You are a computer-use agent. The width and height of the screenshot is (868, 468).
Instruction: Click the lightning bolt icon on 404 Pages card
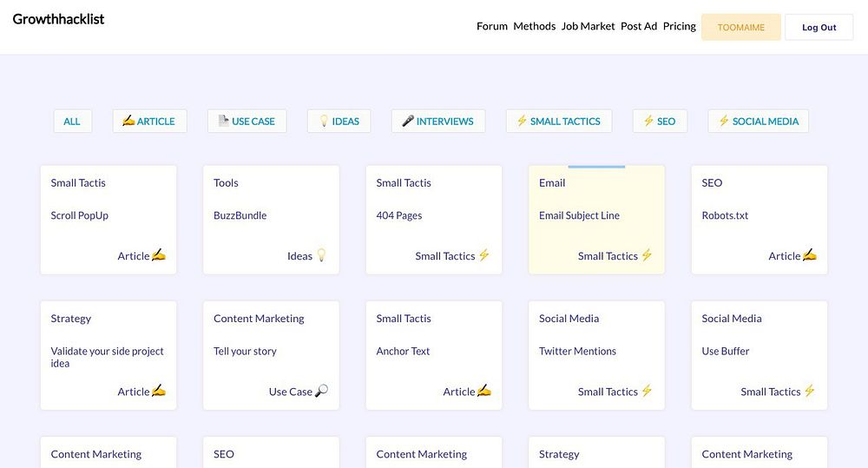pos(484,254)
